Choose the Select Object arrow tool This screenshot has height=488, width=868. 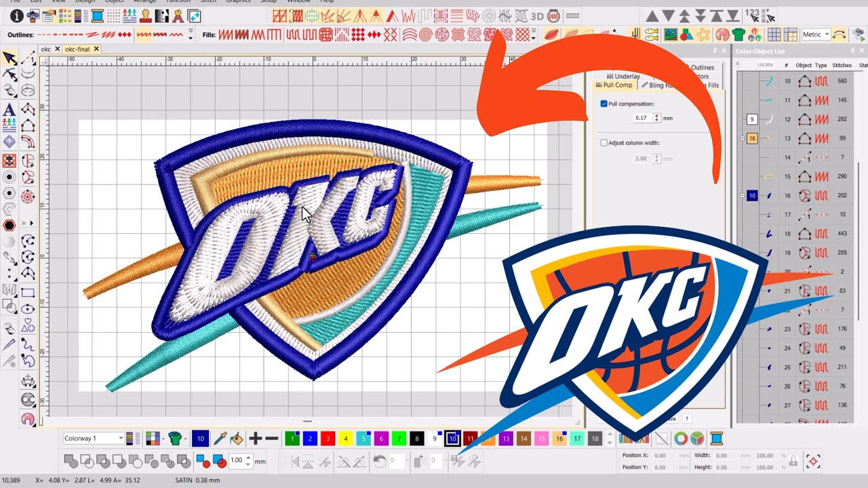coord(9,58)
